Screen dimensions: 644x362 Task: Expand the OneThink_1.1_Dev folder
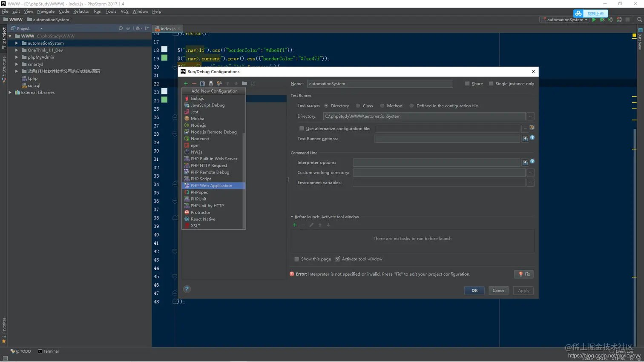pyautogui.click(x=17, y=50)
